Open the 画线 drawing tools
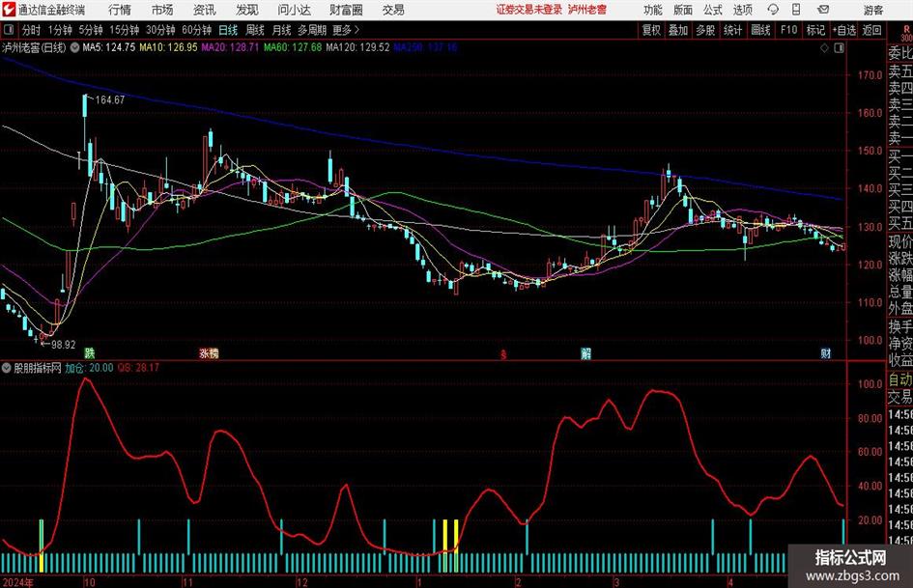 coord(761,30)
